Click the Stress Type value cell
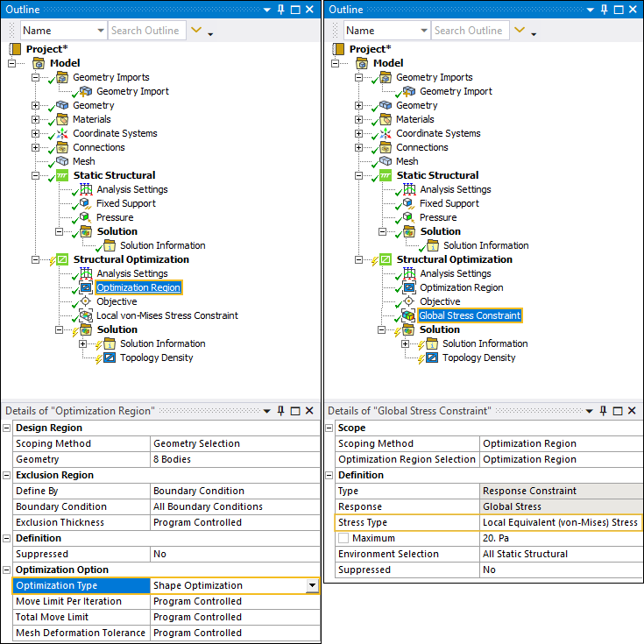This screenshot has height=644, width=644. click(x=561, y=522)
